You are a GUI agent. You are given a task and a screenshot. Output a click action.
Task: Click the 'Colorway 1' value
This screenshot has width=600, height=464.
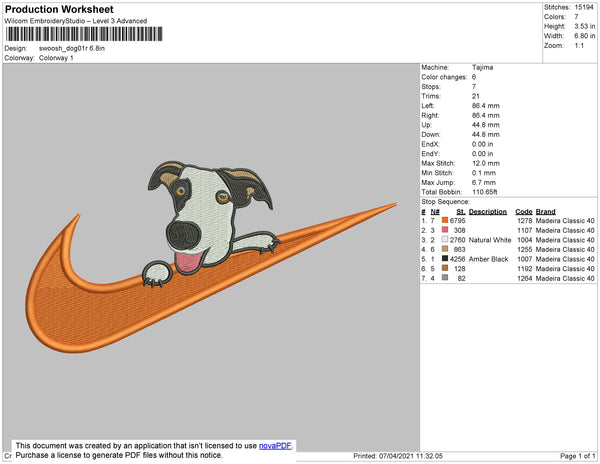(x=56, y=58)
